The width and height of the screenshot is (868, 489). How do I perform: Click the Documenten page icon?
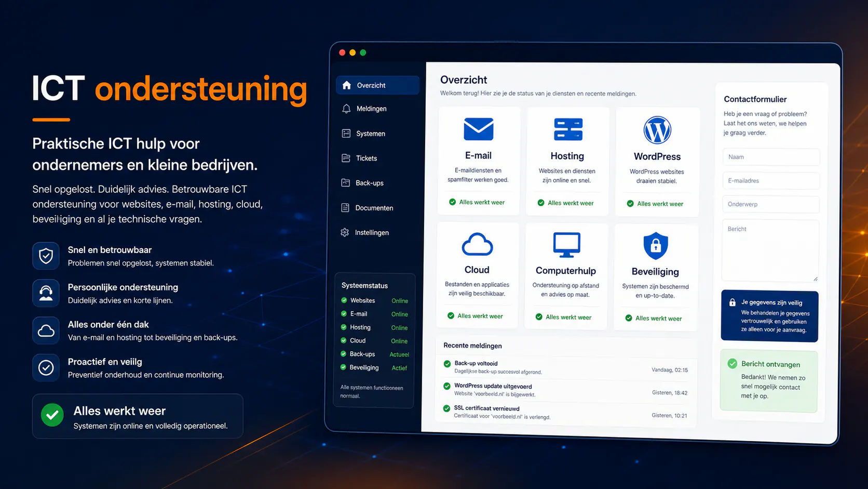click(x=345, y=208)
